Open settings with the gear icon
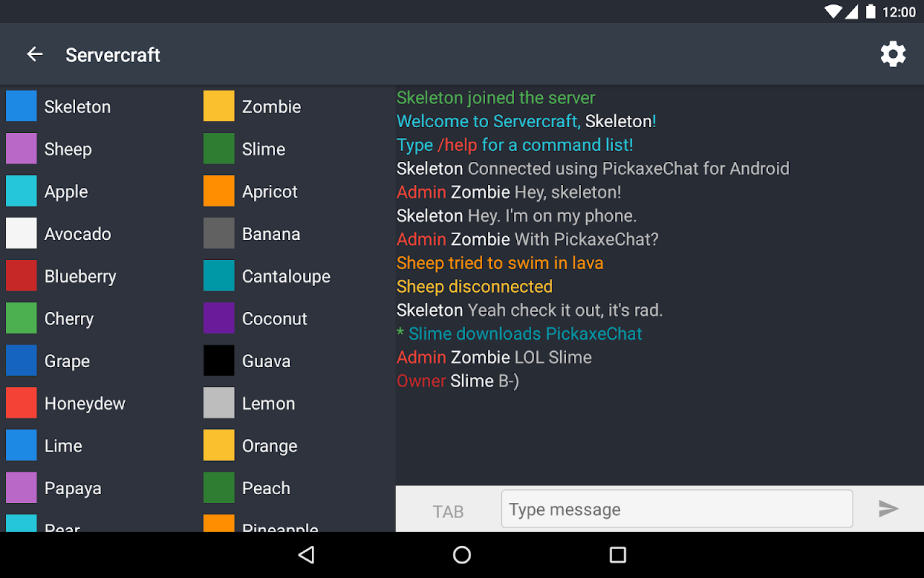The image size is (924, 578). (893, 54)
